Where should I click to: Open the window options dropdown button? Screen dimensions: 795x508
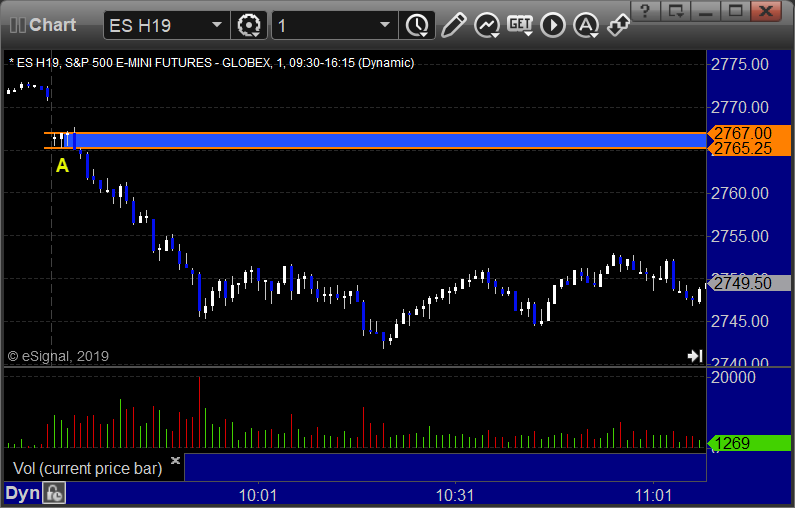[x=676, y=10]
